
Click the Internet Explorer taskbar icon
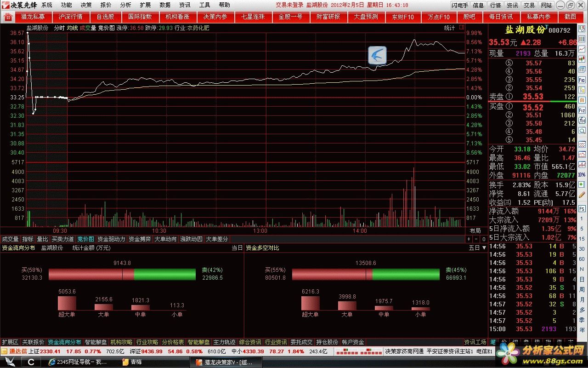(x=51, y=362)
